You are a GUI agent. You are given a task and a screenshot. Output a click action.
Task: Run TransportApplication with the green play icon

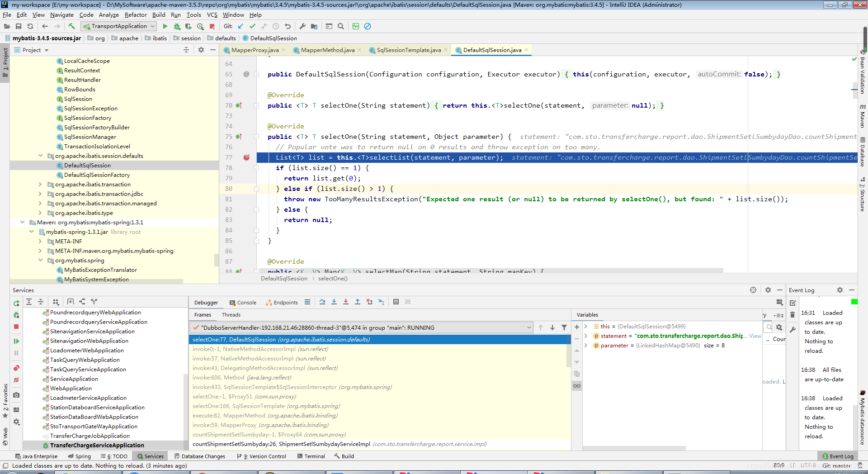[x=165, y=26]
